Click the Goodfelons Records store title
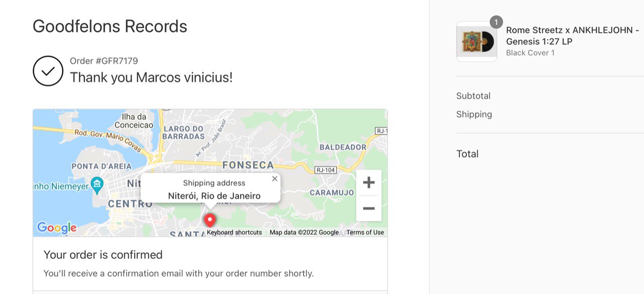Viewport: 644px width, 294px height. point(110,26)
